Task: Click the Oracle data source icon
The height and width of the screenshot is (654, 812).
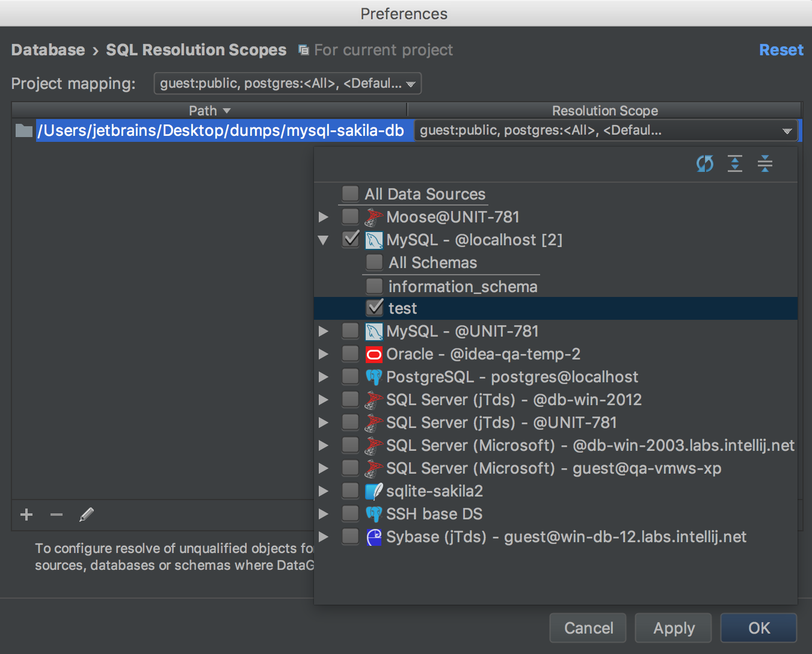Action: [x=374, y=354]
